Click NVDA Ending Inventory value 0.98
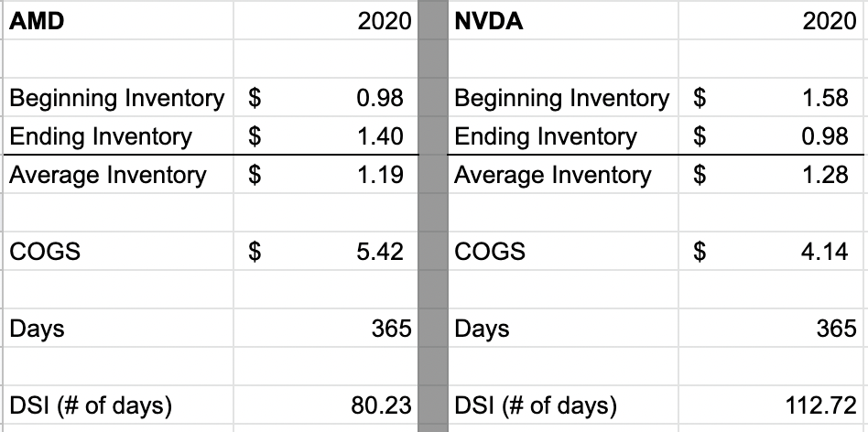868x432 pixels. pos(826,137)
